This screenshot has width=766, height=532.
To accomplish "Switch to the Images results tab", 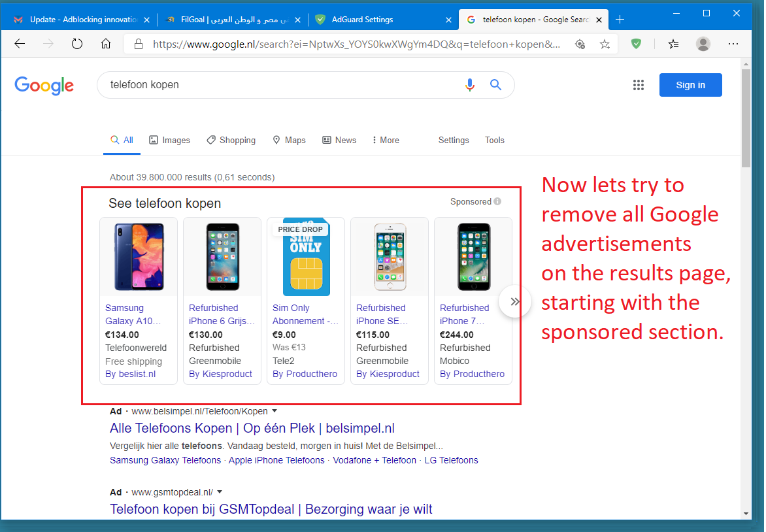I will pos(169,140).
